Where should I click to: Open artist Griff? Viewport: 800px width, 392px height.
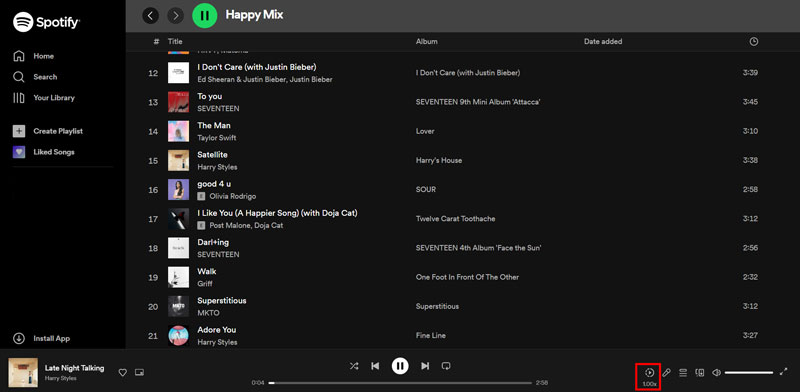click(x=205, y=284)
